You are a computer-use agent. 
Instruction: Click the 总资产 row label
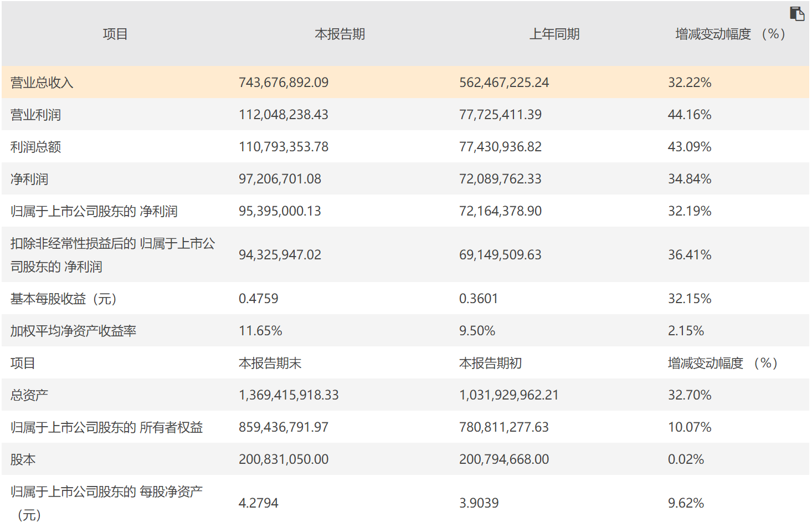coord(29,395)
